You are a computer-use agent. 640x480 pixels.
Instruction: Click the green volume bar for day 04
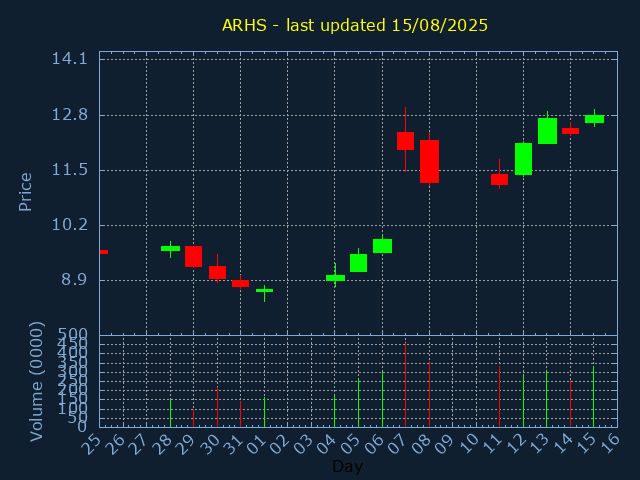(x=335, y=411)
